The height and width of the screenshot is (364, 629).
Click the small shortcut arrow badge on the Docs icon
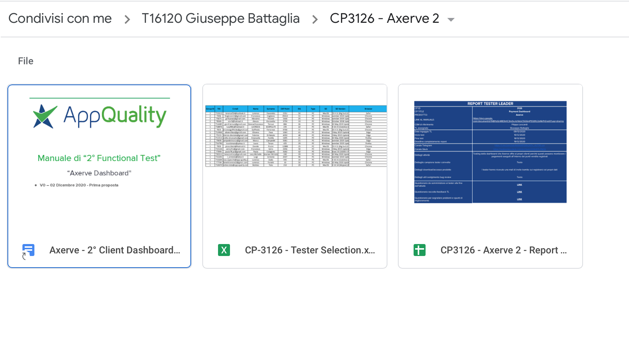tap(24, 256)
